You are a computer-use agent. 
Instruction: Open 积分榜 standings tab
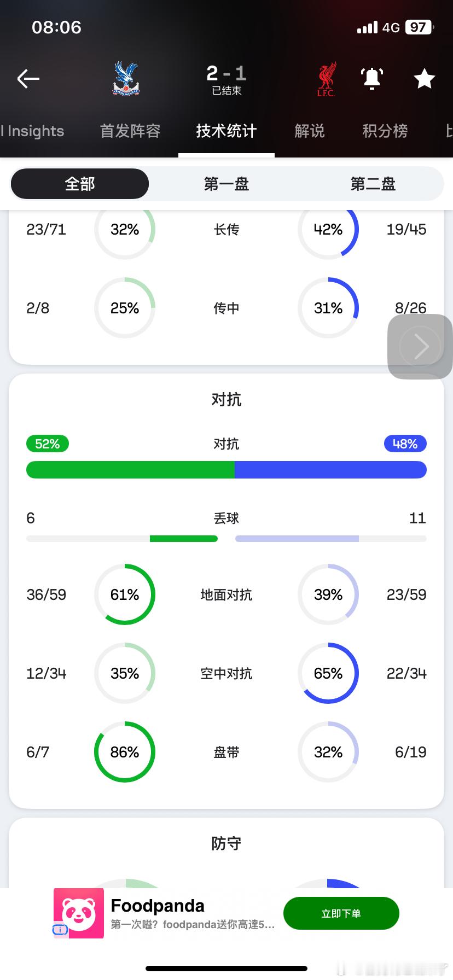(x=385, y=131)
